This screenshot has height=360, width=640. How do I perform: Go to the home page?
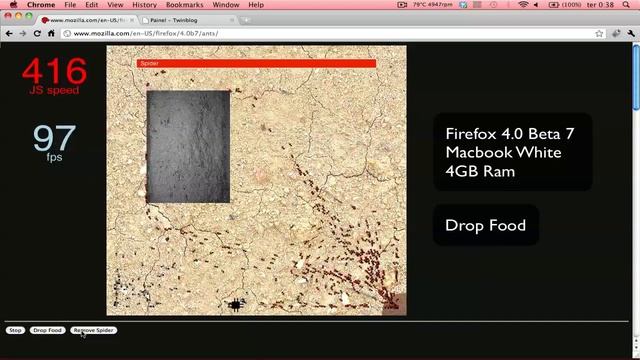click(51, 33)
